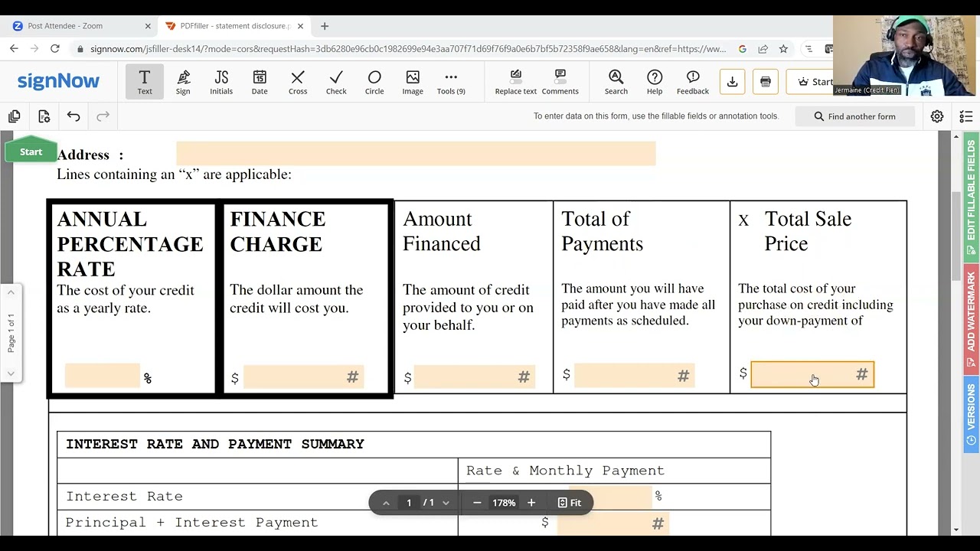Open the fields list panel icon

(966, 116)
